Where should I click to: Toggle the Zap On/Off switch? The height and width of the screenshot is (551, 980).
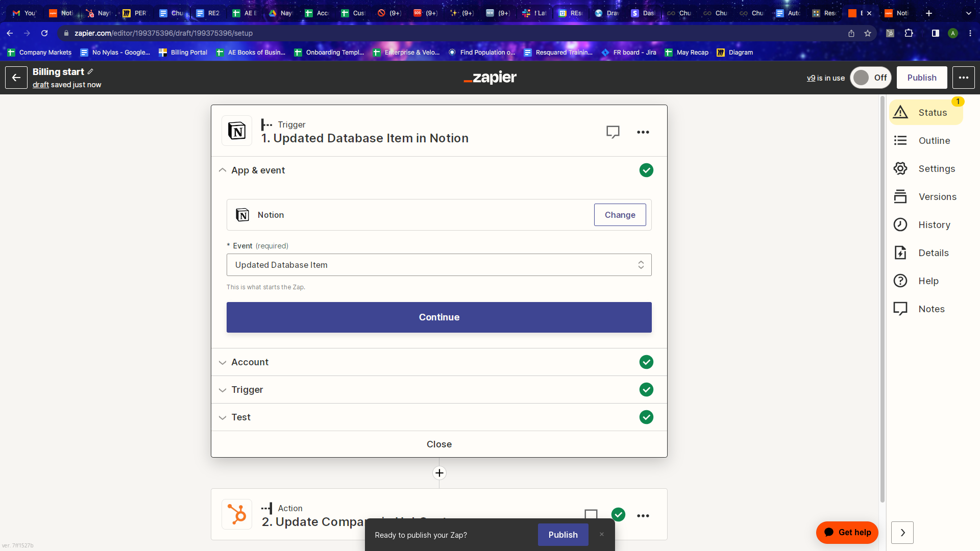tap(871, 78)
